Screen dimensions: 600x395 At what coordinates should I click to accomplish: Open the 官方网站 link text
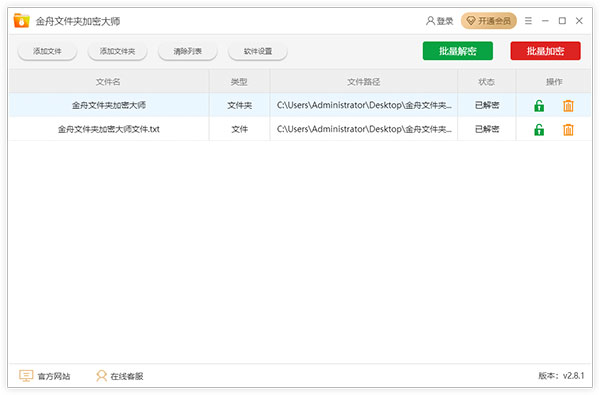coord(54,376)
